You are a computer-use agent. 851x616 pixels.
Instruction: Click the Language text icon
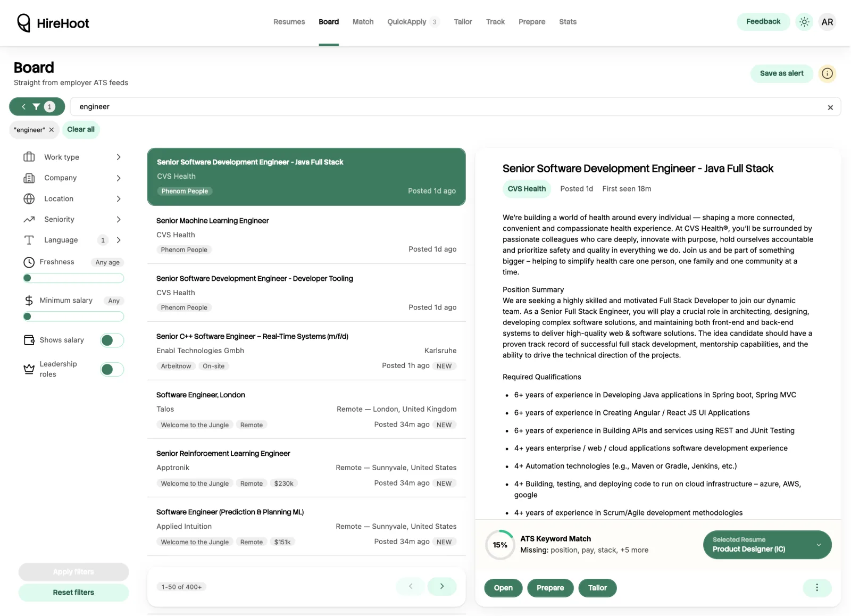(x=29, y=240)
